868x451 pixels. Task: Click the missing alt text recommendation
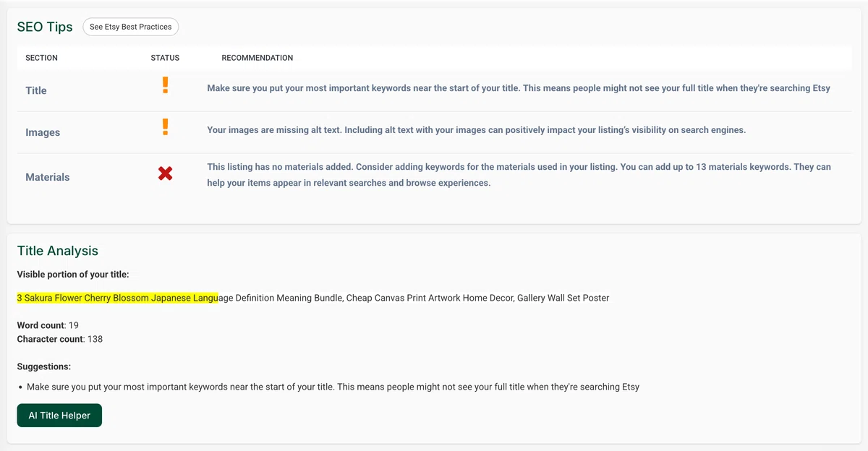[x=476, y=130]
